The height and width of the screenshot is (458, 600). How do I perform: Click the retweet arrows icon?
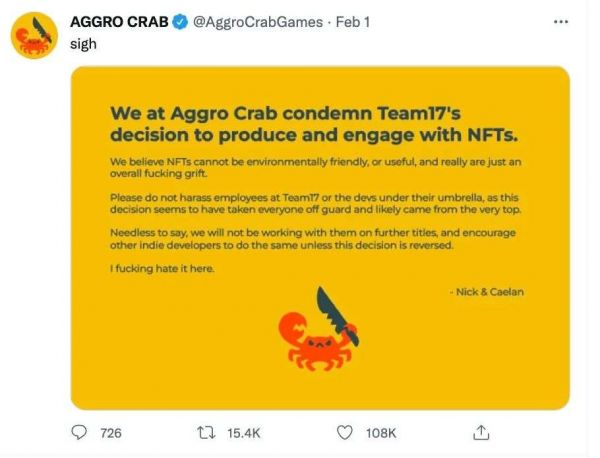(x=206, y=432)
